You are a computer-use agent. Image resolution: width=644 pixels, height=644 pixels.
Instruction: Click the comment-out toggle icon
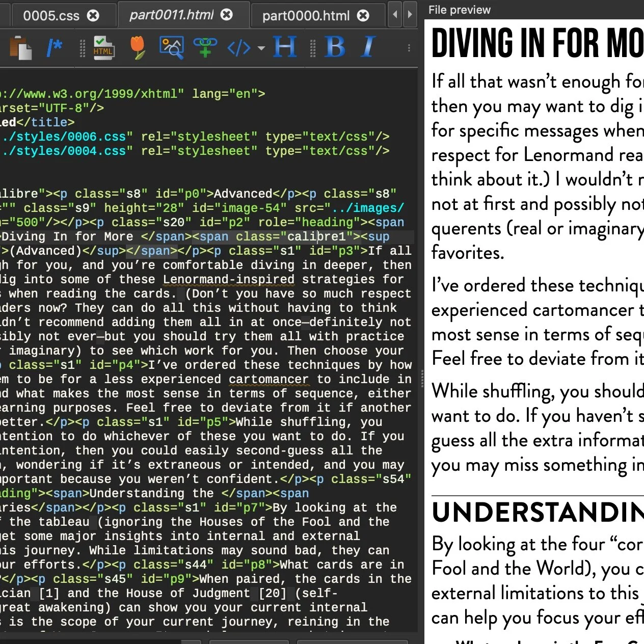[x=54, y=48]
